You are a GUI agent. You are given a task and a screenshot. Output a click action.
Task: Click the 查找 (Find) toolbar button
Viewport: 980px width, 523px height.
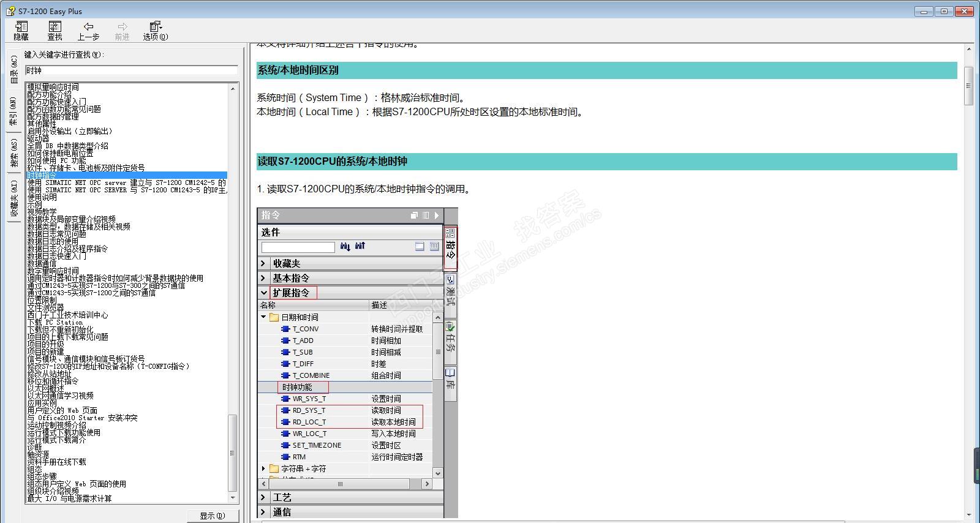55,31
